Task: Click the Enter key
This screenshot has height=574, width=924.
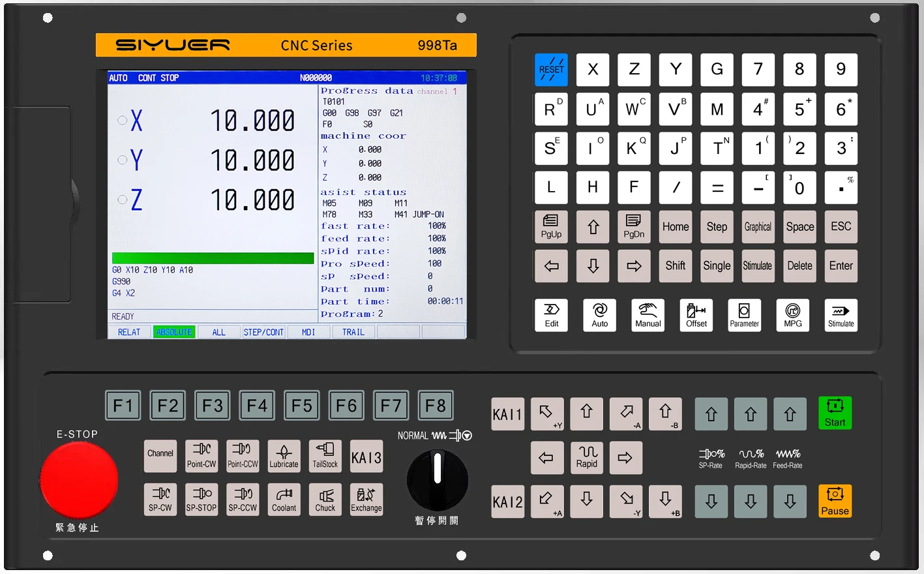Action: pyautogui.click(x=841, y=266)
